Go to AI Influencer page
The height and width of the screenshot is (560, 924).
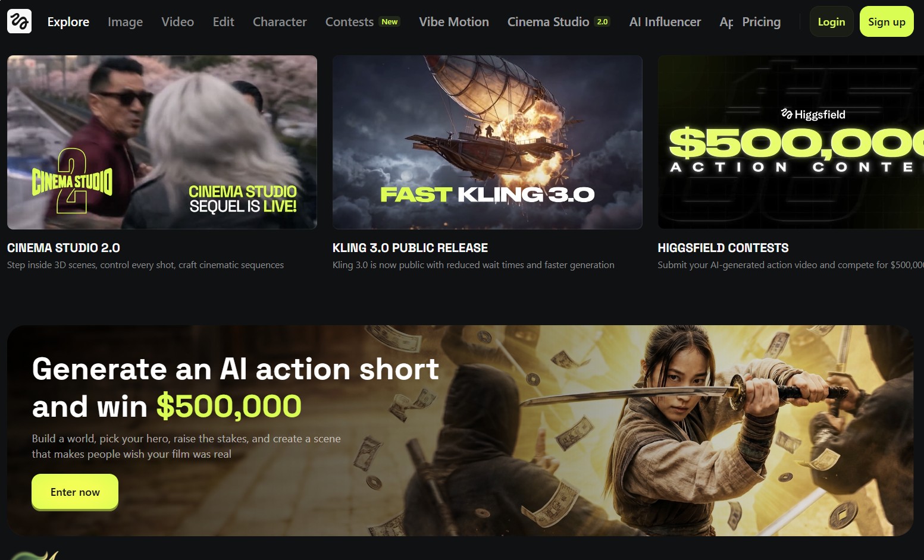665,22
